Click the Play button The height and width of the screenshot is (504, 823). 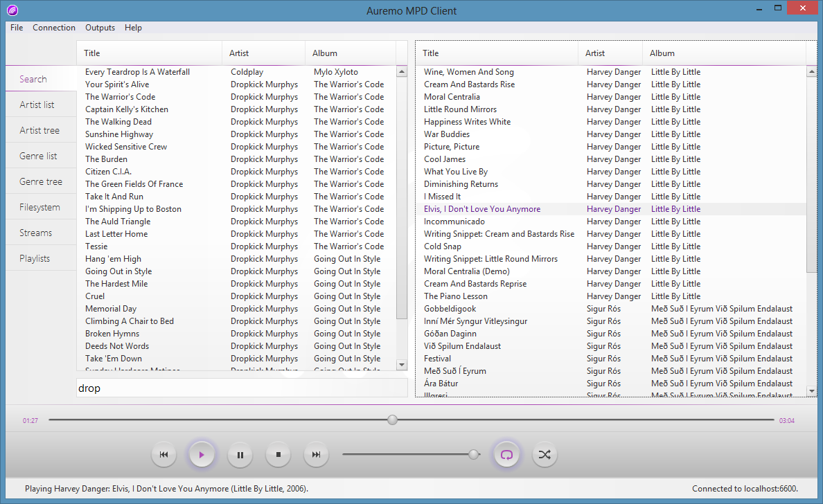point(202,455)
